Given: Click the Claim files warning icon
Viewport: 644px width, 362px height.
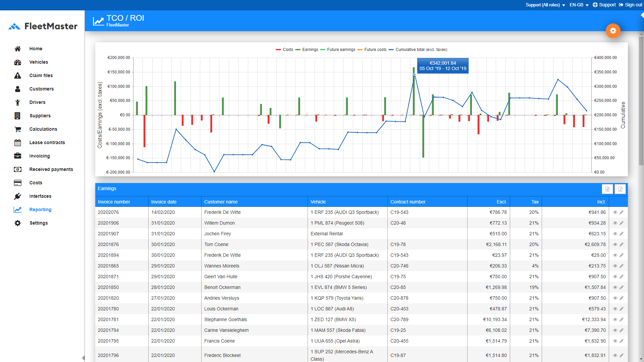Looking at the screenshot, I should click(18, 76).
